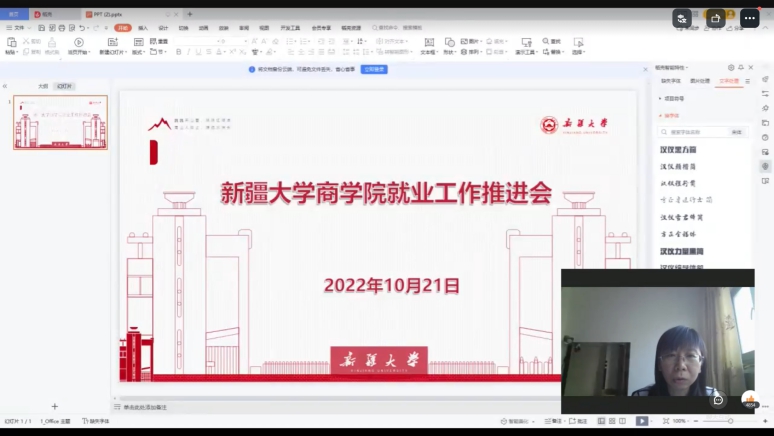Toggle Superscript formatting
This screenshot has height=436, width=774.
pos(232,52)
